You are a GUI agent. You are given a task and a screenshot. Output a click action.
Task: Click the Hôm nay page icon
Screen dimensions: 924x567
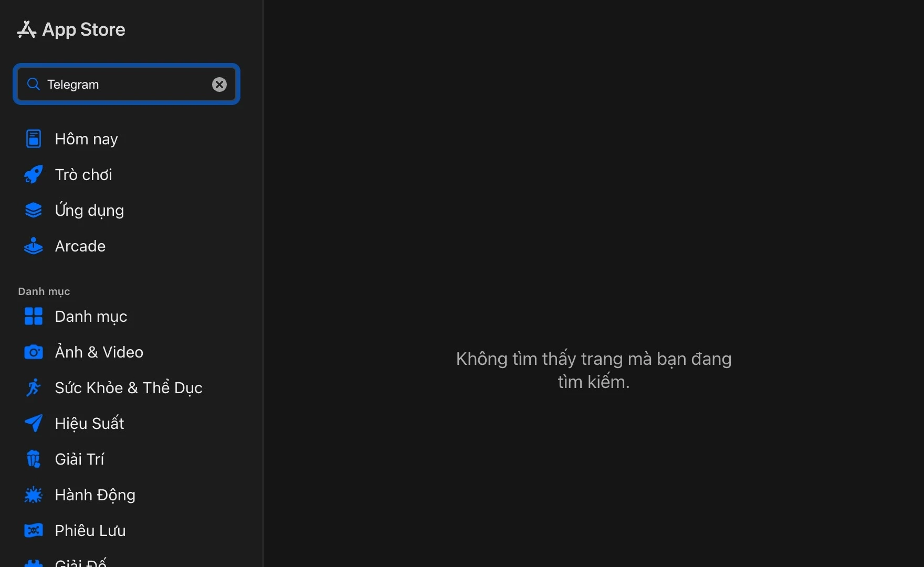tap(34, 139)
